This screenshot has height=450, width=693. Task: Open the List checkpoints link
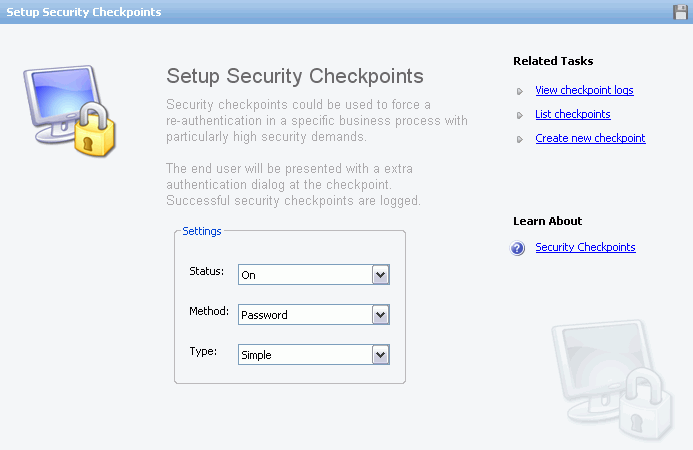point(573,114)
